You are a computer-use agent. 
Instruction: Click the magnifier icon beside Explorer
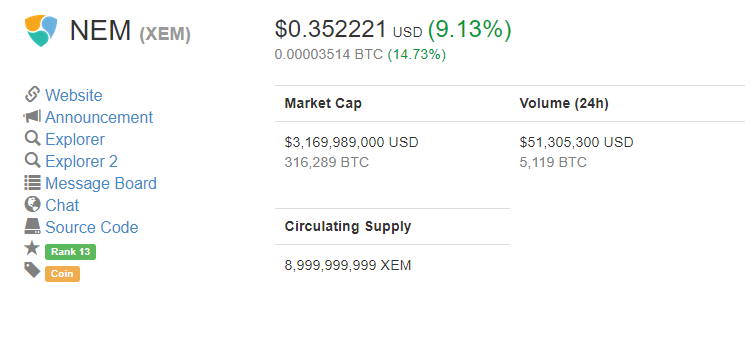(x=32, y=139)
